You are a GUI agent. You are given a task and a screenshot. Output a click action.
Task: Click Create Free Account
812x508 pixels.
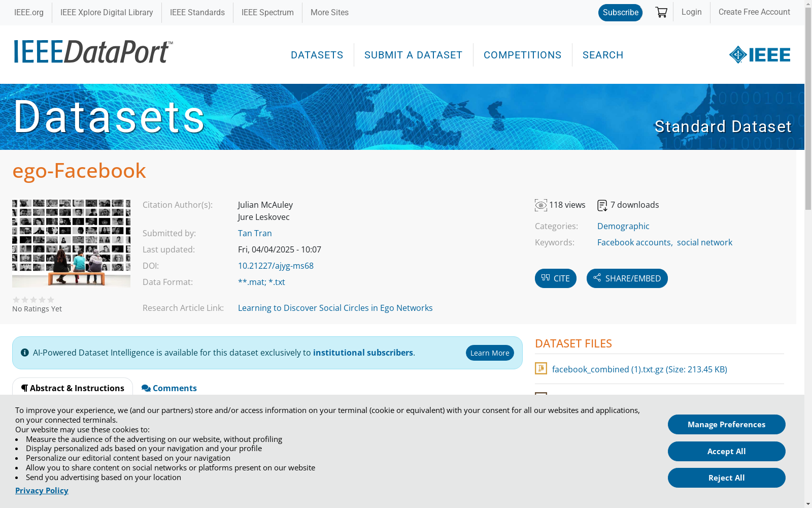pyautogui.click(x=754, y=12)
